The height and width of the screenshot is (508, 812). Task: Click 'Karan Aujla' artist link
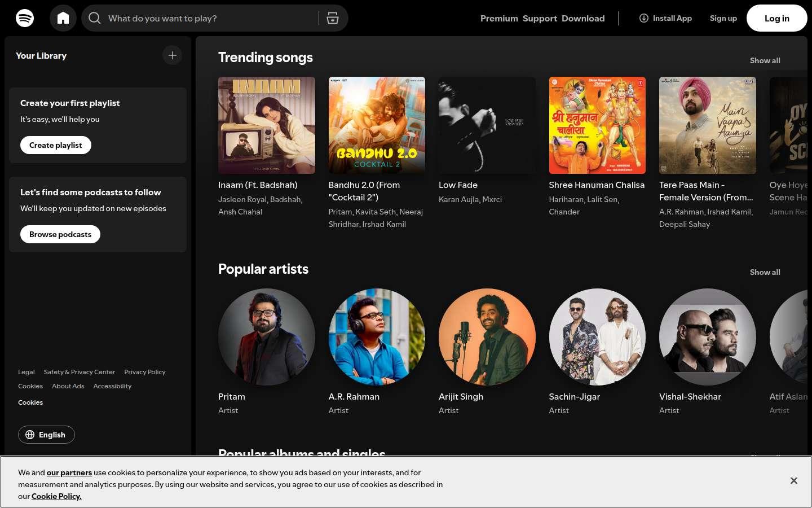458,199
